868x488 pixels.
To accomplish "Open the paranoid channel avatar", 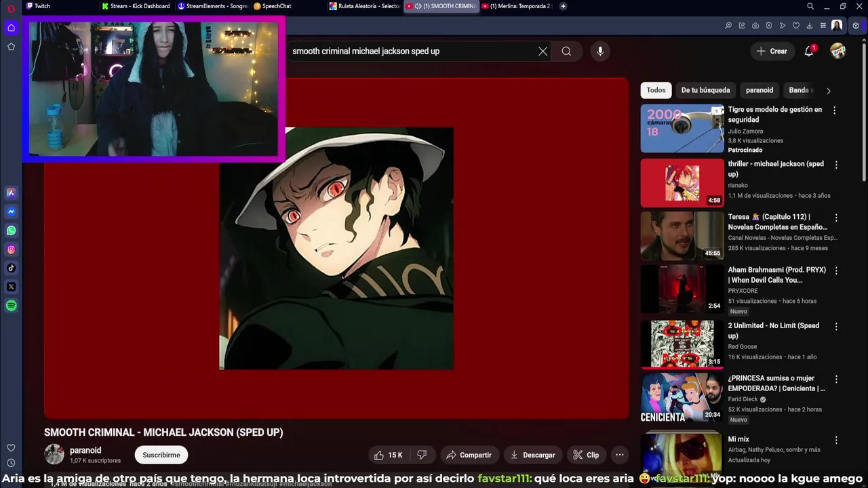I will pos(54,454).
